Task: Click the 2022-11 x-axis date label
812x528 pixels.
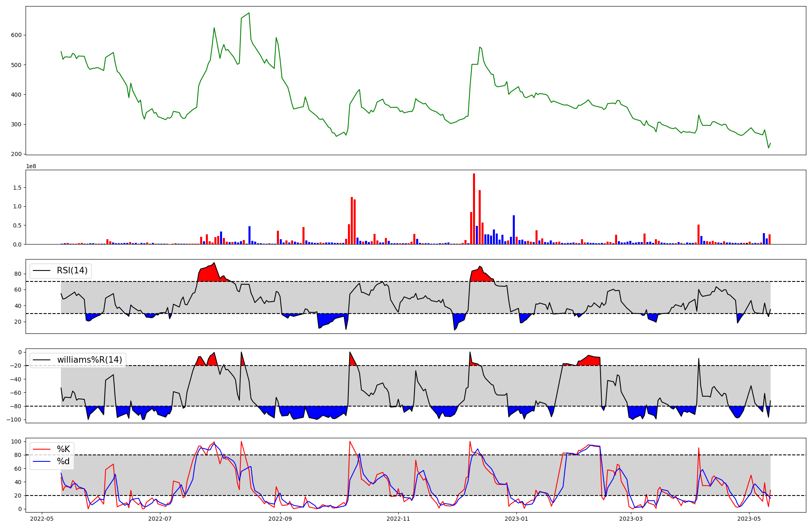Action: (x=399, y=519)
